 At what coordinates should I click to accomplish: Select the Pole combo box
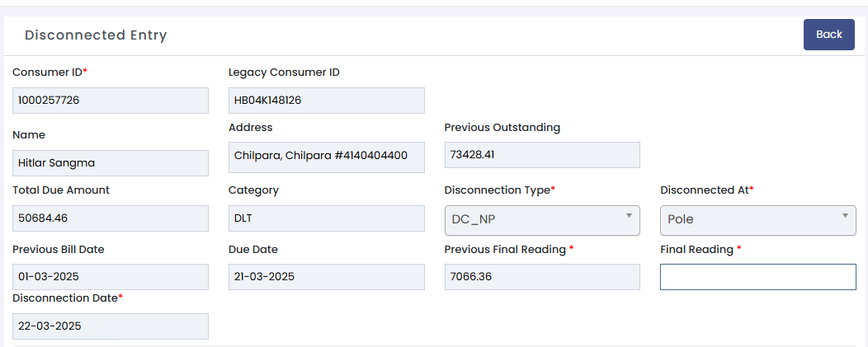(x=757, y=220)
